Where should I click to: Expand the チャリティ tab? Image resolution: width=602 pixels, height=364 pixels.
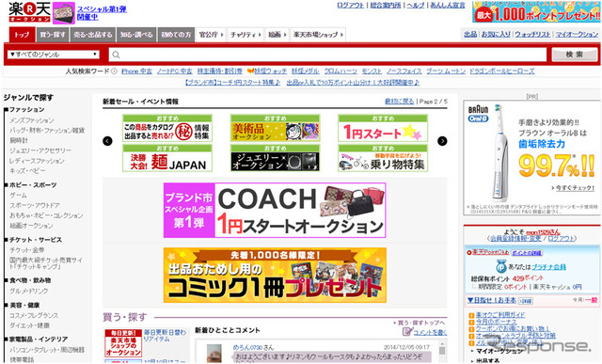point(246,35)
